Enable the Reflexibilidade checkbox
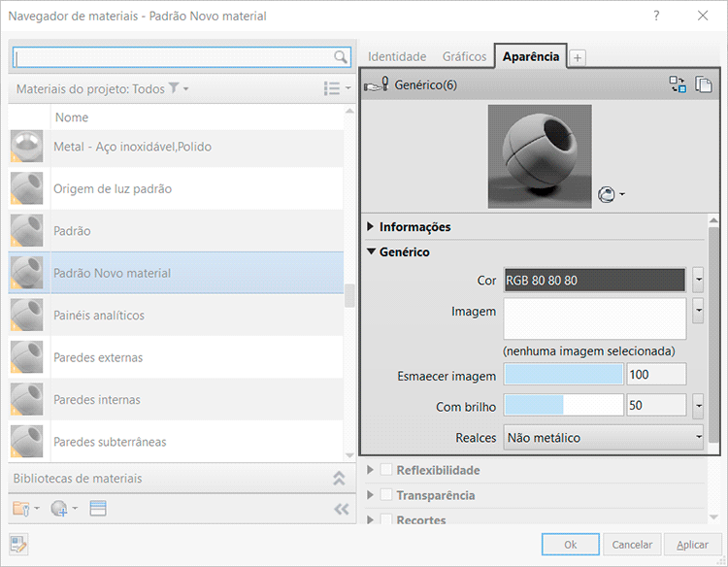Image resolution: width=728 pixels, height=567 pixels. (386, 470)
